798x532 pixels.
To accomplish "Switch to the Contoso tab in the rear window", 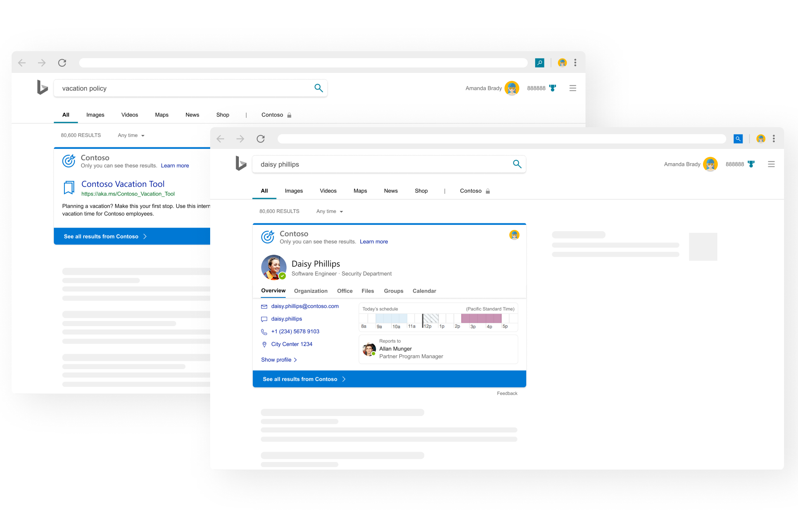I will point(276,115).
